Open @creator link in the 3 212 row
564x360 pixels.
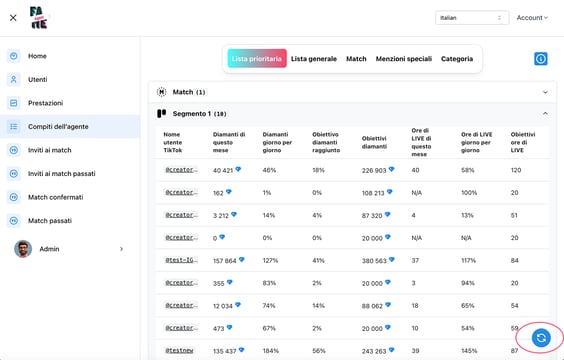pyautogui.click(x=181, y=215)
